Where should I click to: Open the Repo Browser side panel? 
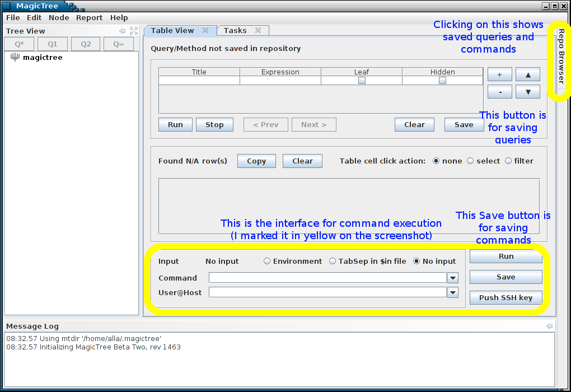pyautogui.click(x=561, y=56)
